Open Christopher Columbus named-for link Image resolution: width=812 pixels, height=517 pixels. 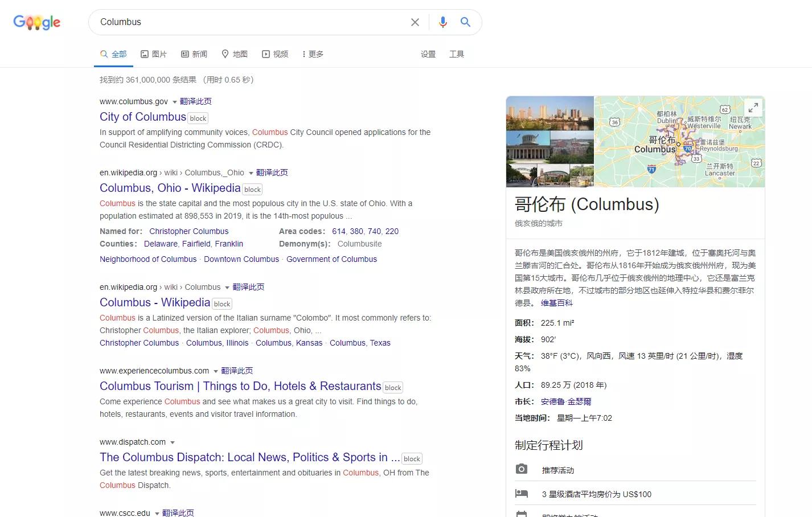pos(189,231)
